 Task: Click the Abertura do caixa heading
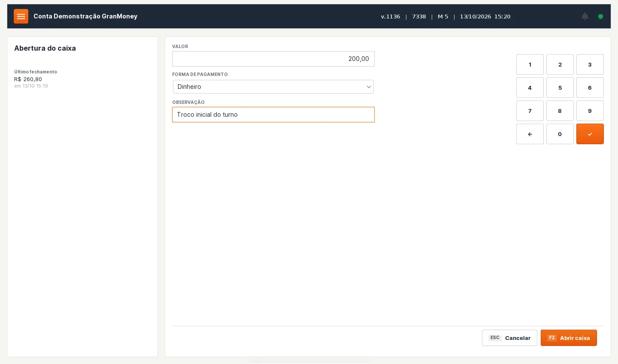click(x=45, y=48)
